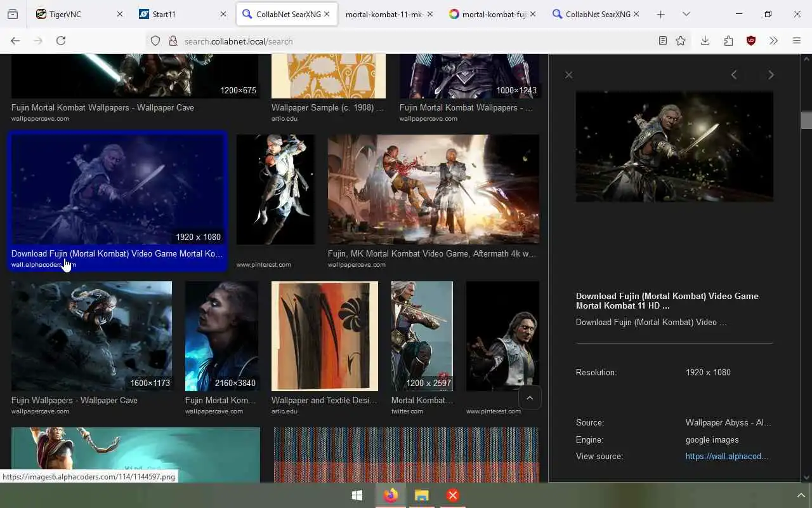The height and width of the screenshot is (508, 812).
Task: Click the Firefox back arrow button
Action: click(x=15, y=41)
